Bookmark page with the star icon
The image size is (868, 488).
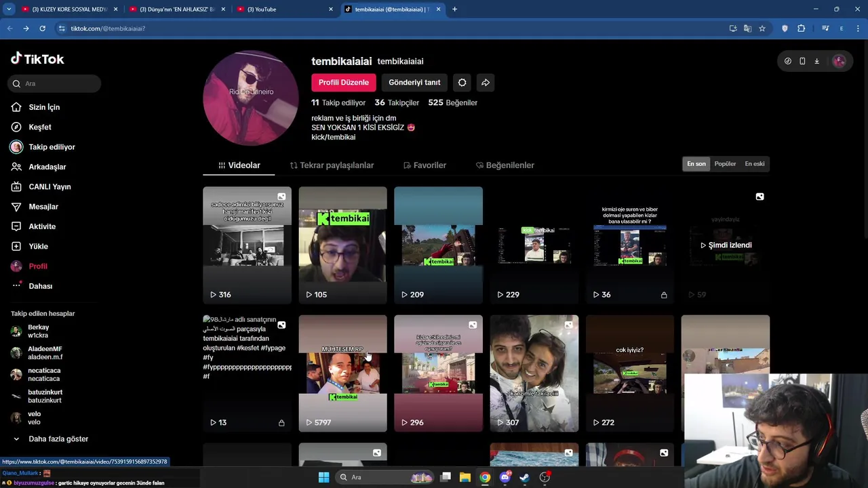click(762, 28)
